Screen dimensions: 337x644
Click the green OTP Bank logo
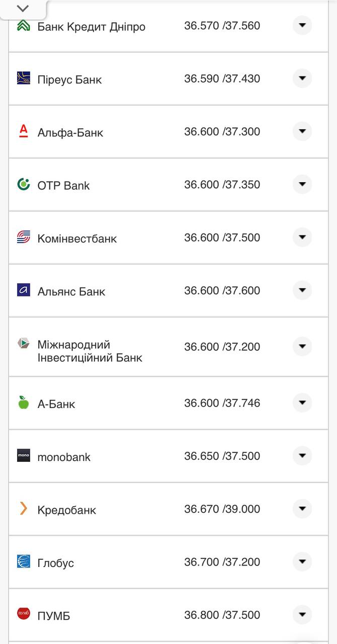[x=24, y=184]
